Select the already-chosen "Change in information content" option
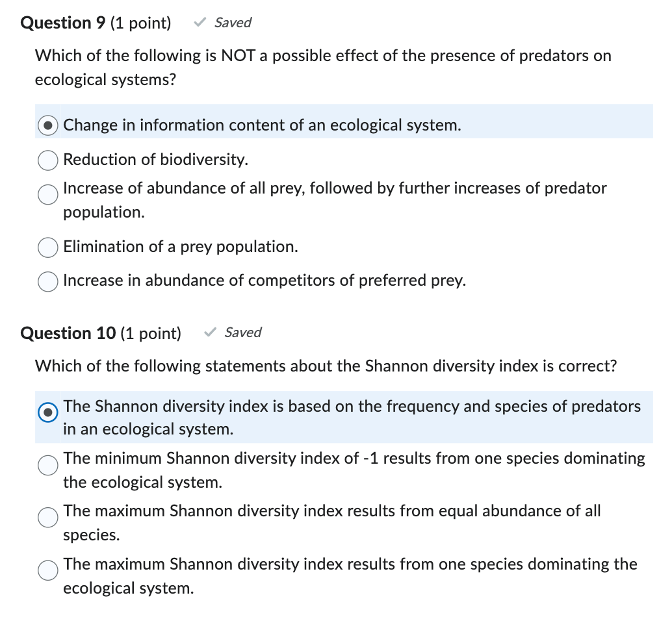The height and width of the screenshot is (617, 672). point(47,125)
